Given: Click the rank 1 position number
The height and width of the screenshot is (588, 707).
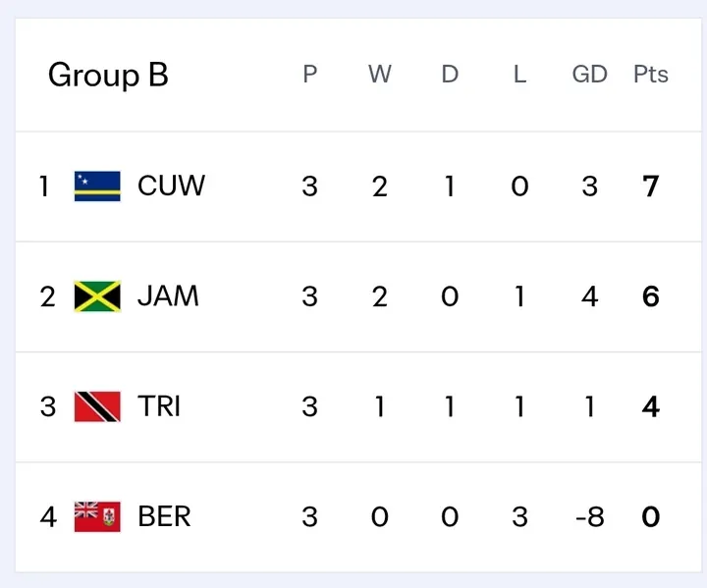Looking at the screenshot, I should point(44,187).
